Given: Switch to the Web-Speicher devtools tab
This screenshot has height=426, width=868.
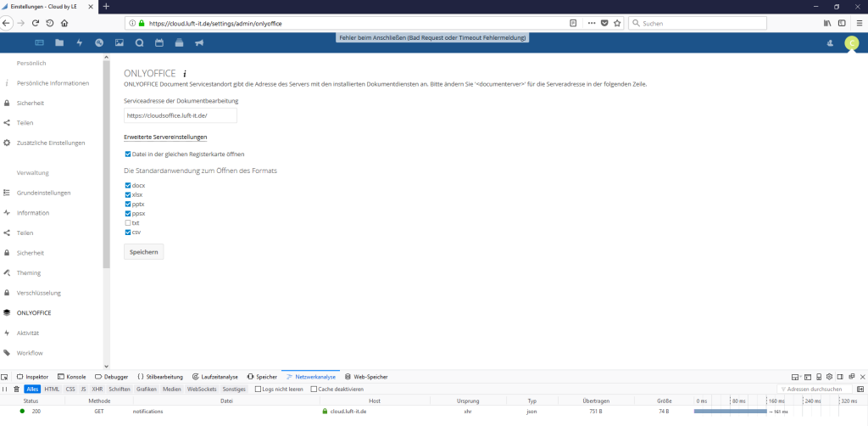Looking at the screenshot, I should pos(366,377).
